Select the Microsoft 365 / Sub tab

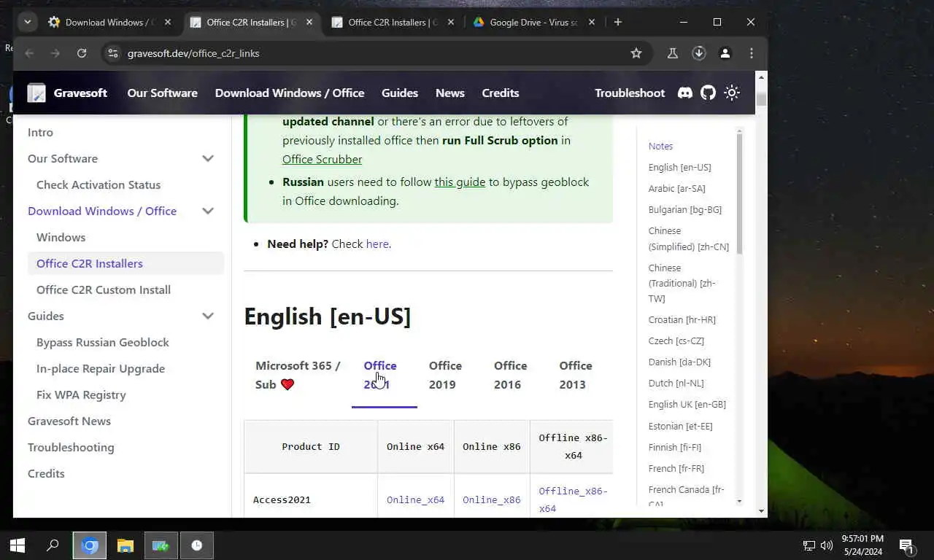(x=298, y=375)
